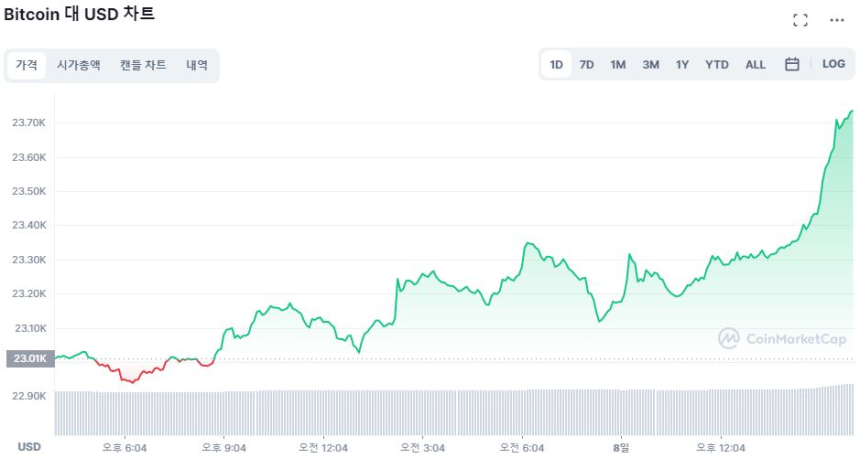The width and height of the screenshot is (860, 458).
Task: Set chart range to 3M
Action: [x=650, y=64]
